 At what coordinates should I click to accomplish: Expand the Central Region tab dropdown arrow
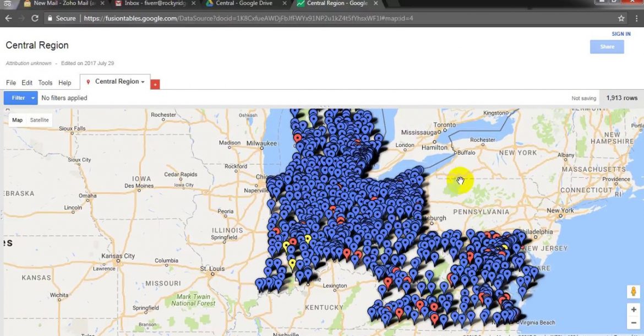(143, 82)
